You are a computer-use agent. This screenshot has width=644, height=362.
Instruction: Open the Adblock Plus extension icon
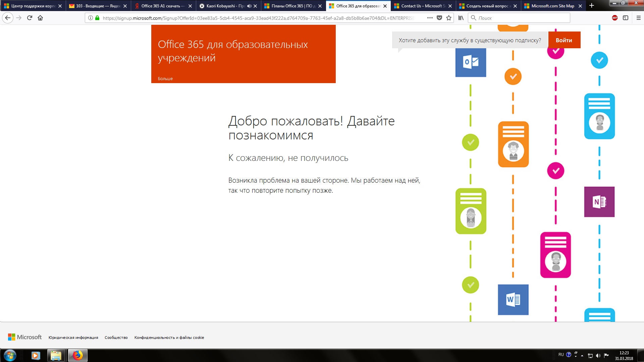tap(615, 18)
